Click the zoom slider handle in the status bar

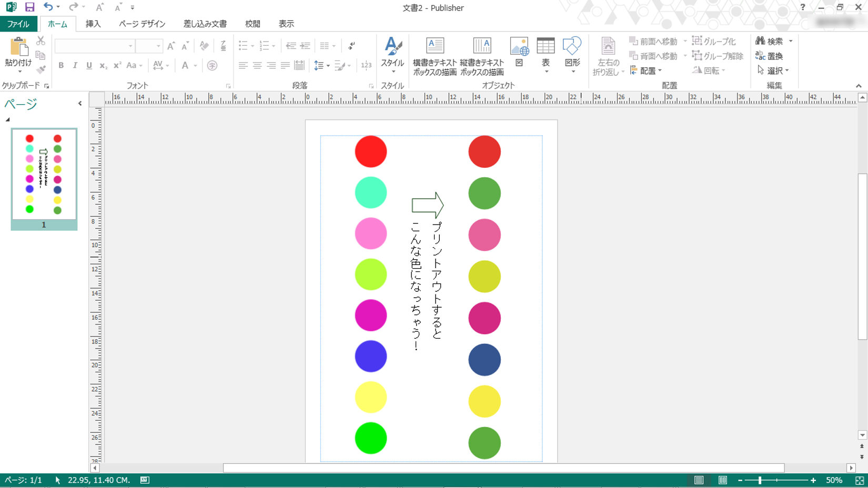click(760, 480)
